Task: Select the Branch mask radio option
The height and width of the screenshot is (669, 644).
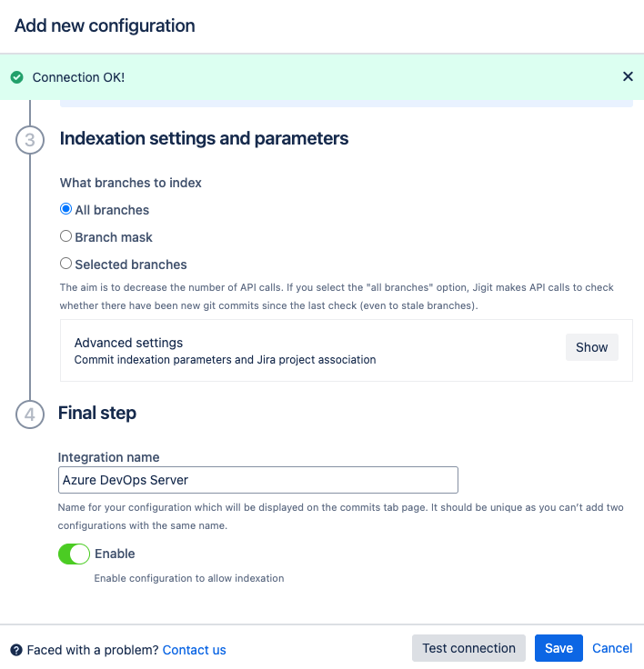Action: click(65, 237)
